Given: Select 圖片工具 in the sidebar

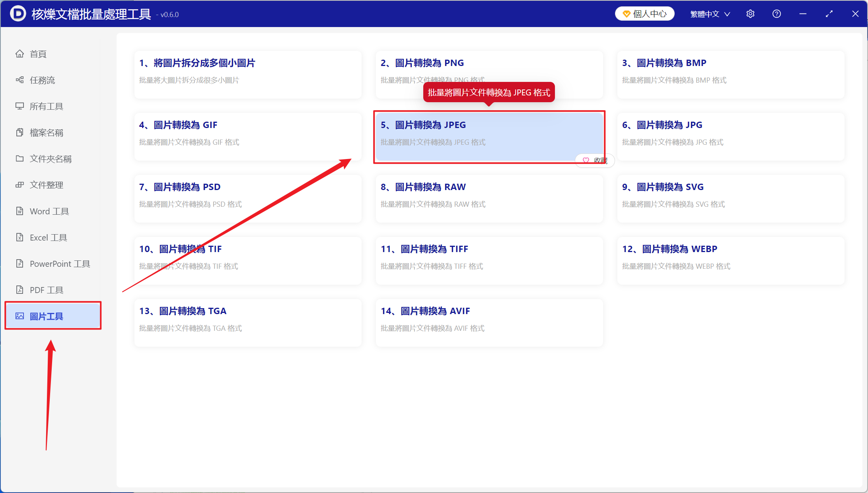Looking at the screenshot, I should coord(53,316).
